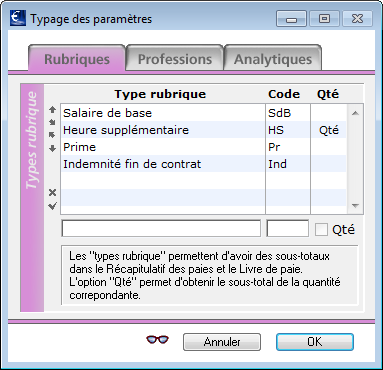The image size is (383, 370).
Task: Confirm with the OK button
Action: pos(315,342)
